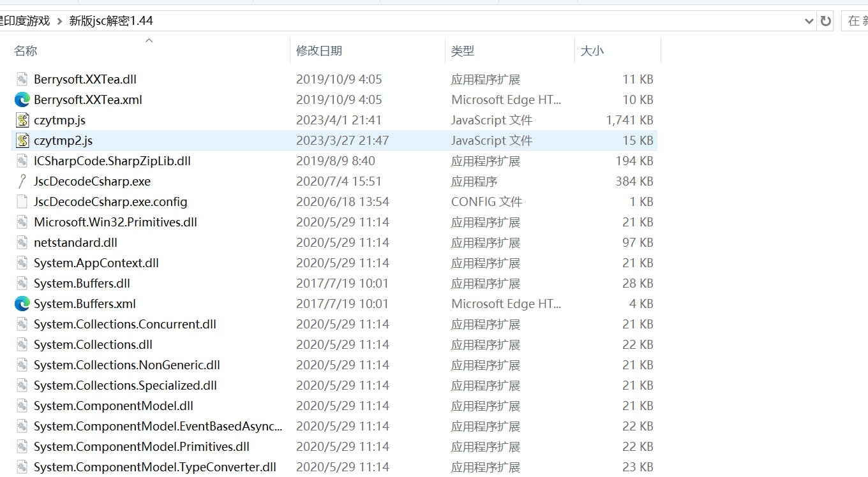Select the file name System.ComponentModel.dll
This screenshot has width=868, height=477.
[x=114, y=406]
